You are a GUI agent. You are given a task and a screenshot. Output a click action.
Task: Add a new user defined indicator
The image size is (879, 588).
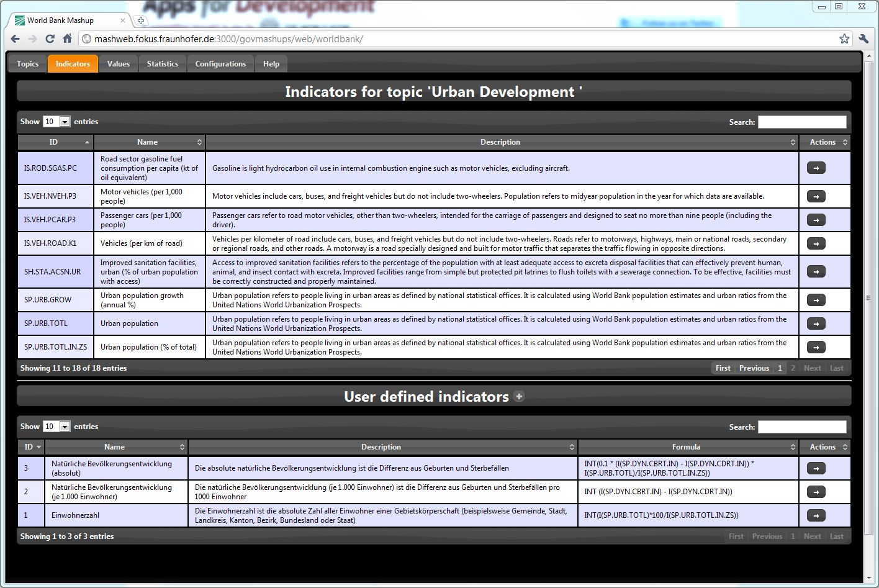519,396
